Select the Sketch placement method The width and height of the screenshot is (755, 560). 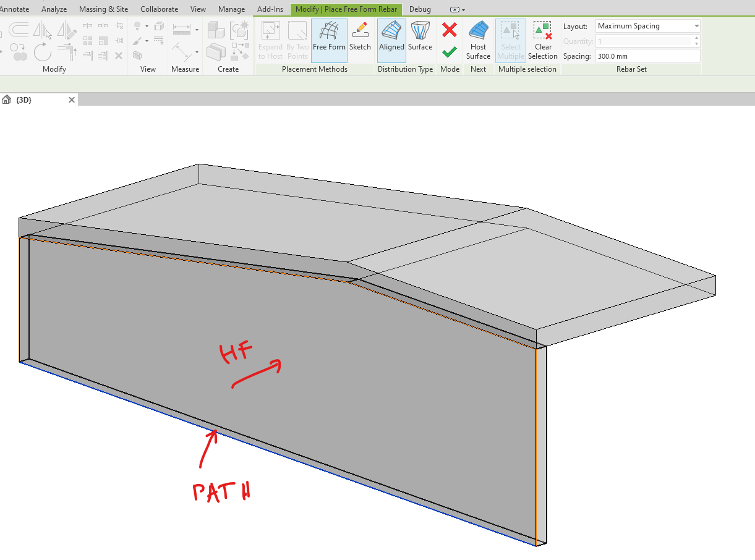click(360, 40)
